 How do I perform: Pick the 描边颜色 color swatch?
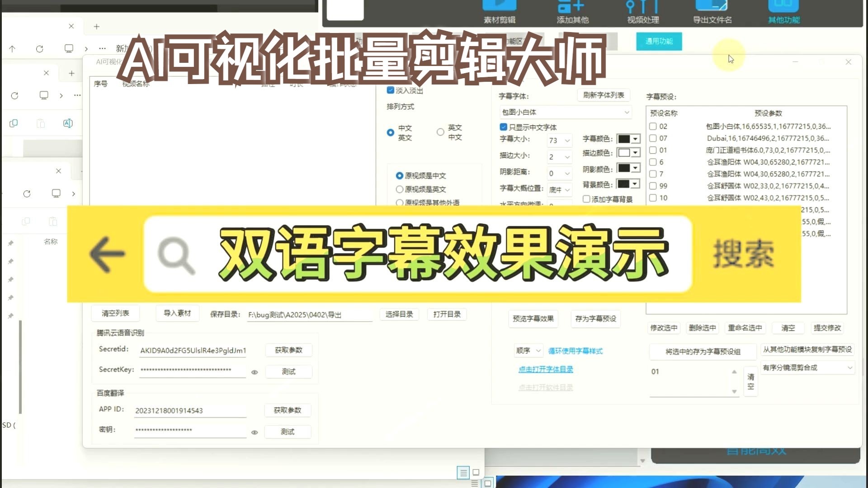(x=628, y=153)
